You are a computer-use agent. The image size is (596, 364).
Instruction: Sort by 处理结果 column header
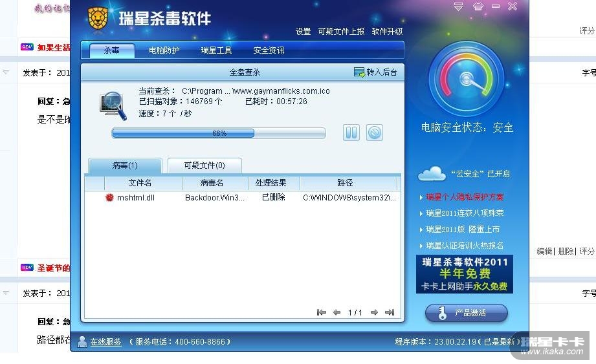coord(274,183)
